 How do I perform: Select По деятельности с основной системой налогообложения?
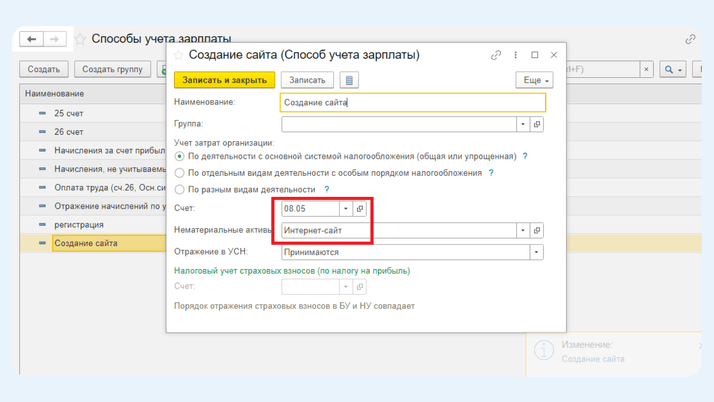pos(179,156)
